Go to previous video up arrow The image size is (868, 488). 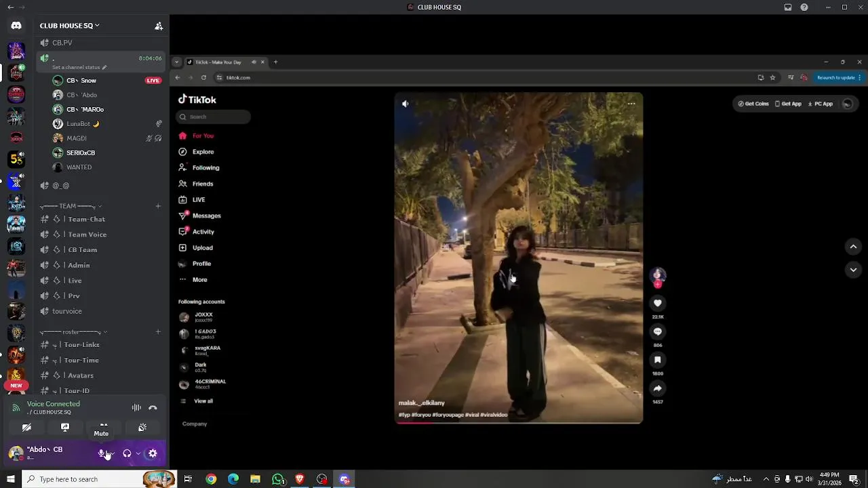[854, 247]
